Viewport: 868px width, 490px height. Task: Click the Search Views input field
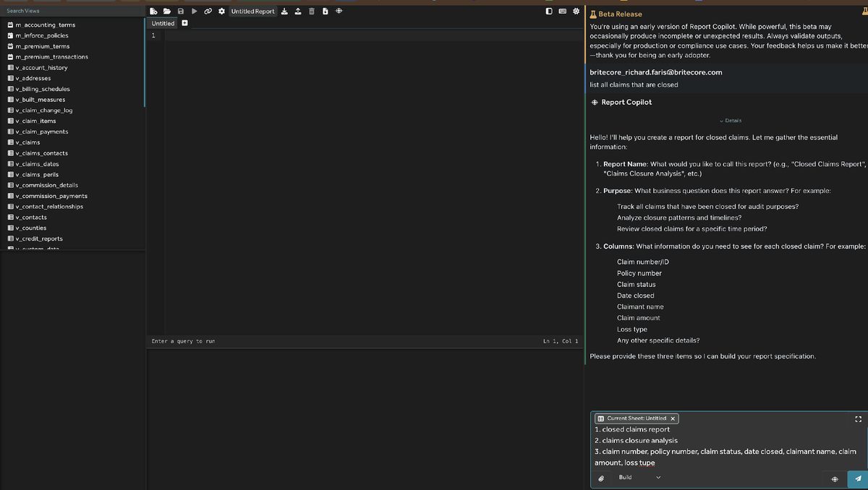(72, 11)
